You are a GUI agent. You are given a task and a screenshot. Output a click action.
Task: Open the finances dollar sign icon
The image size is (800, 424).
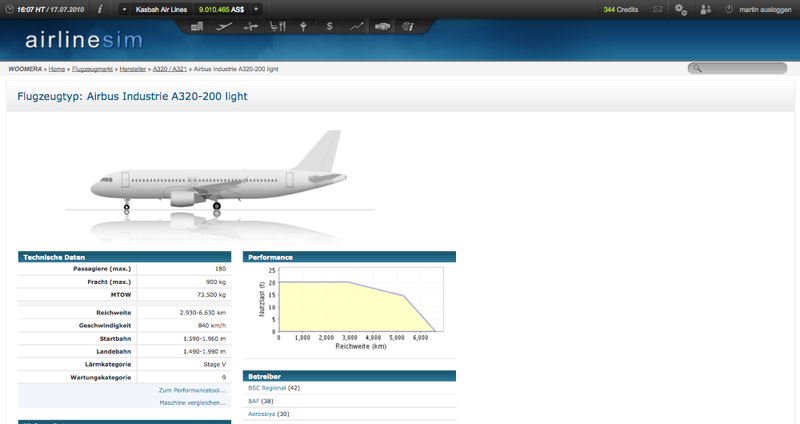tap(330, 27)
